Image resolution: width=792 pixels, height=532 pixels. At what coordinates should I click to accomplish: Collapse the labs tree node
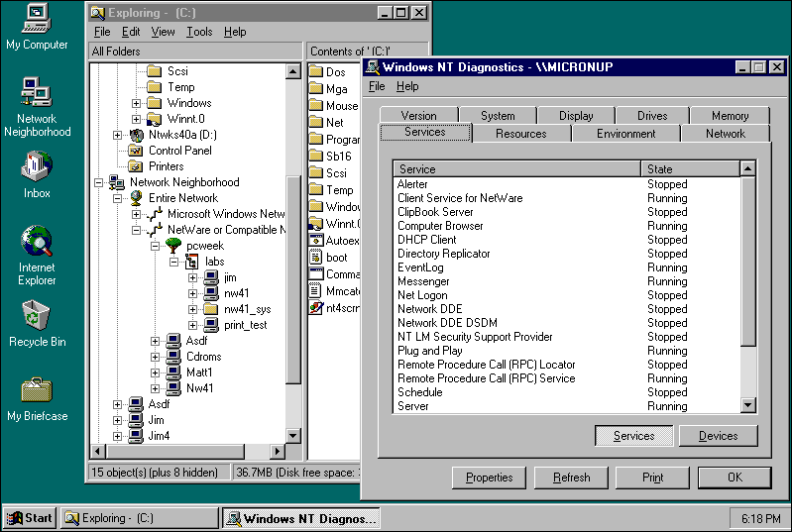coord(173,262)
